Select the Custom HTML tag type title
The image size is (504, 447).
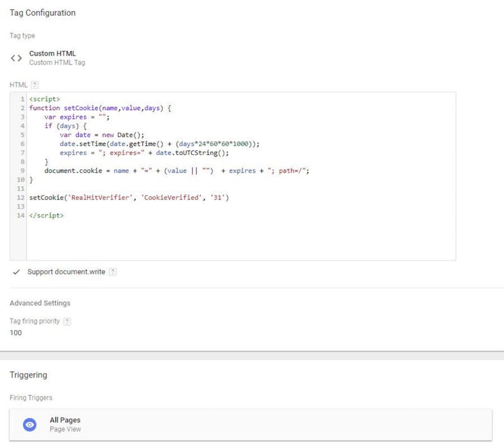tap(52, 54)
